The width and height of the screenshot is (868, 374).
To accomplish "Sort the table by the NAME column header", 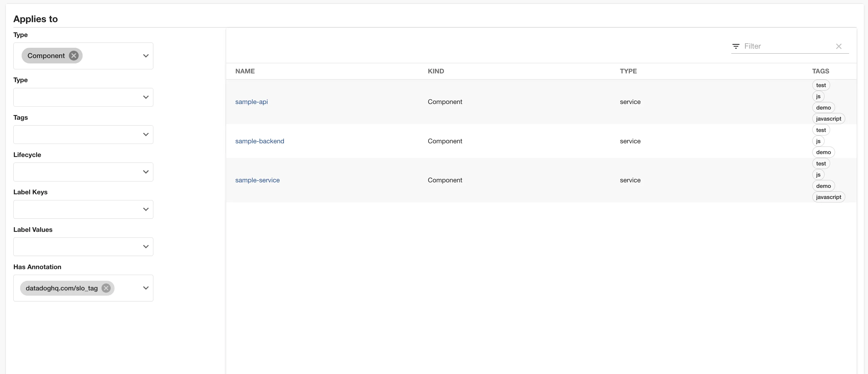I will [245, 71].
